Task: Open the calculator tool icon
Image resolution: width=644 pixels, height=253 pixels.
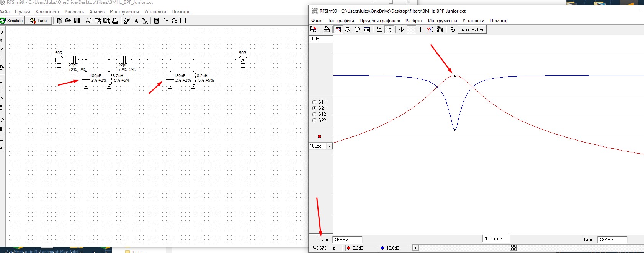Action: [156, 21]
